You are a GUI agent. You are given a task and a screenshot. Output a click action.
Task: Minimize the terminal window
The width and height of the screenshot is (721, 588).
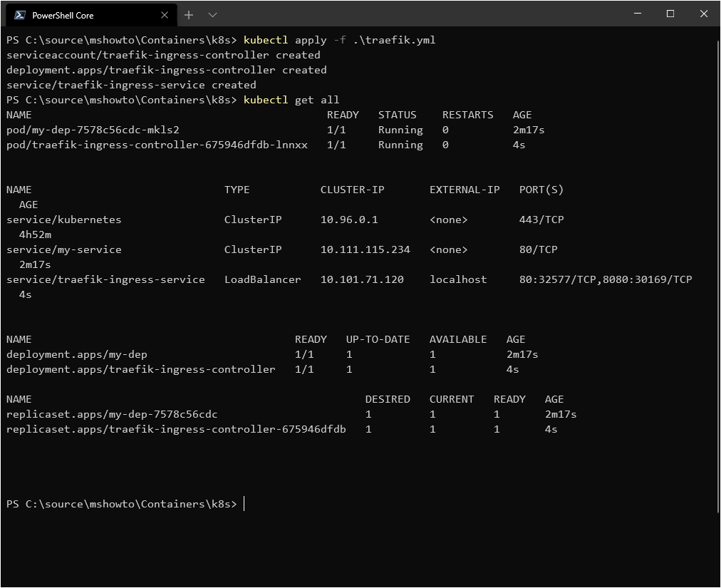tap(638, 14)
